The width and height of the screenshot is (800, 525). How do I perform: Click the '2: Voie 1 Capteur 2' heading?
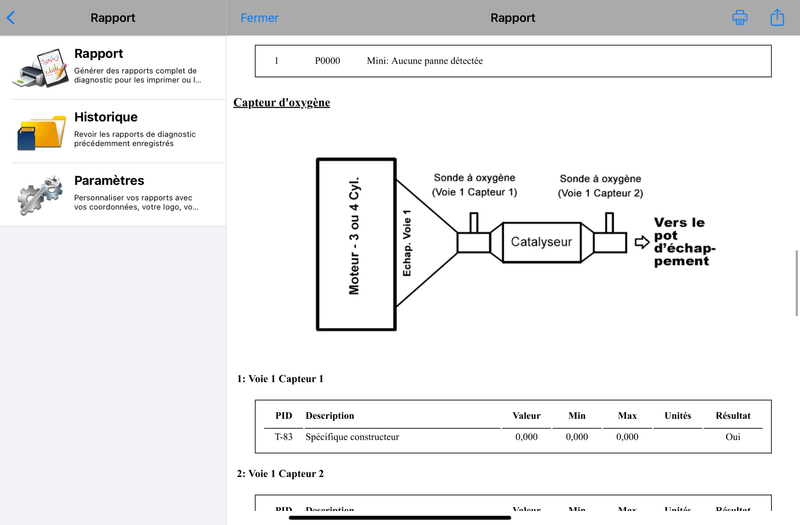(280, 473)
